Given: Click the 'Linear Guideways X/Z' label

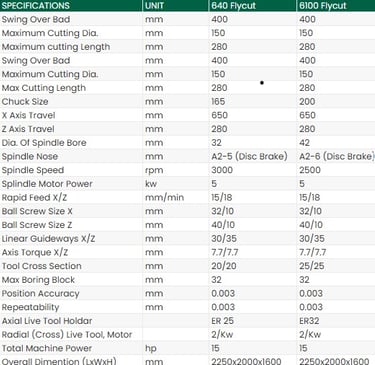Looking at the screenshot, I should tap(48, 239).
